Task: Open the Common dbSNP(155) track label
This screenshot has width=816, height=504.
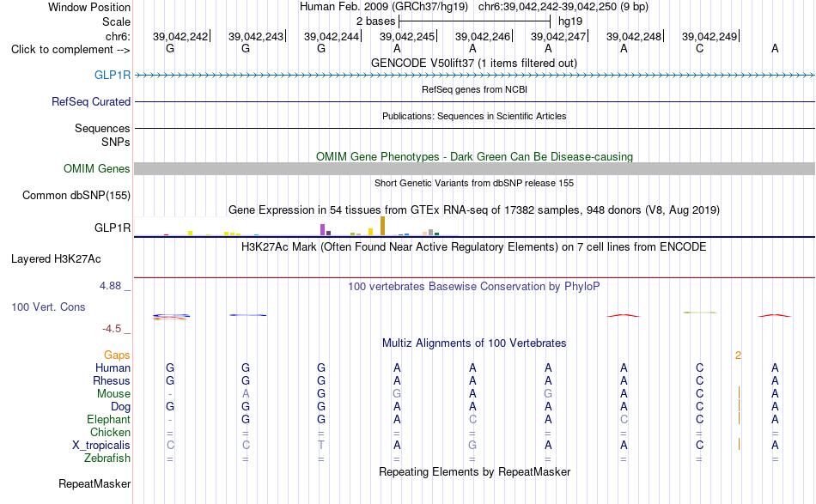Action: (76, 196)
